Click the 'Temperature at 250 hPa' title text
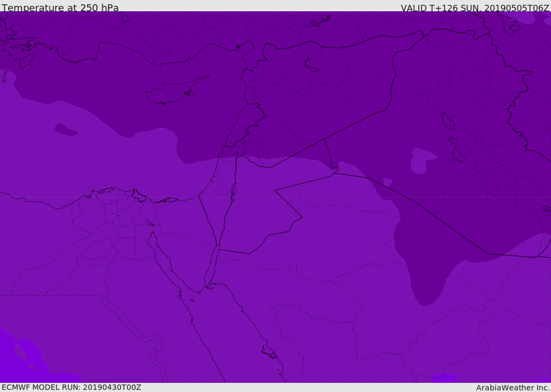The height and width of the screenshot is (392, 551). pos(60,8)
